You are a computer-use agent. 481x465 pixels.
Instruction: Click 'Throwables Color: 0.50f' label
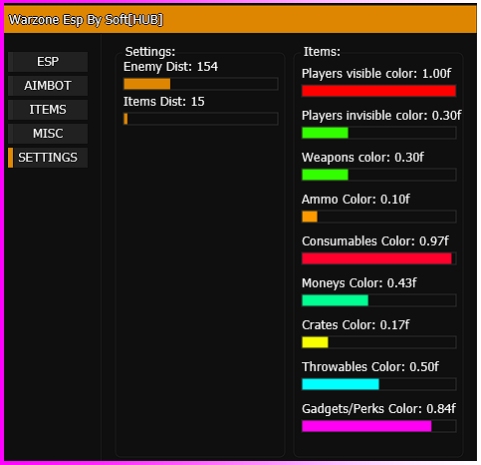click(x=370, y=367)
